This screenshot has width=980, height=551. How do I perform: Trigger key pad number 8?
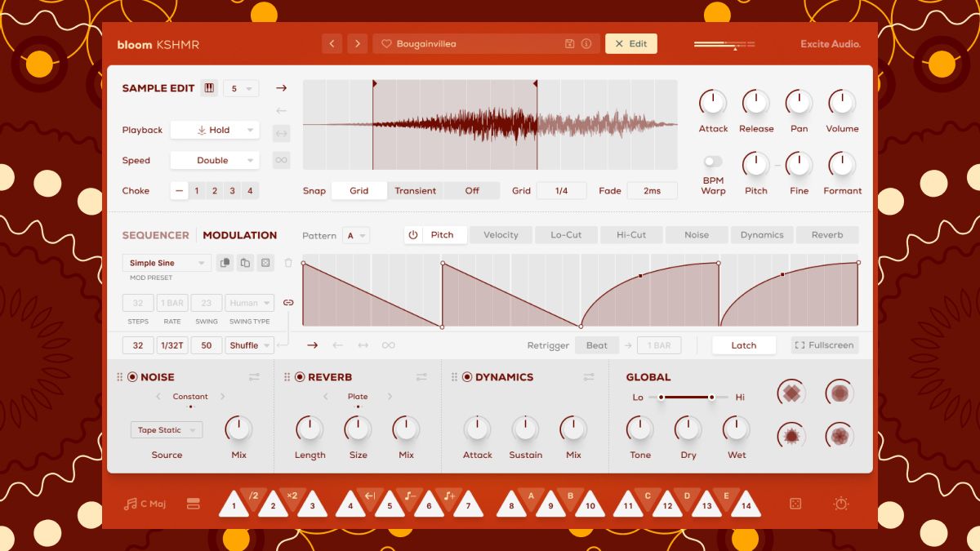pyautogui.click(x=511, y=504)
